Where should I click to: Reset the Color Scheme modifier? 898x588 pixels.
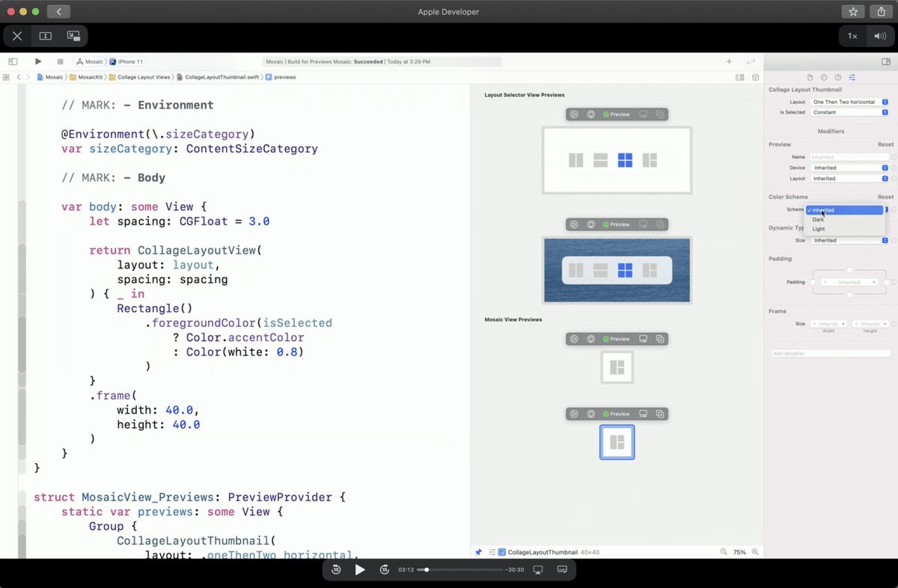(885, 197)
